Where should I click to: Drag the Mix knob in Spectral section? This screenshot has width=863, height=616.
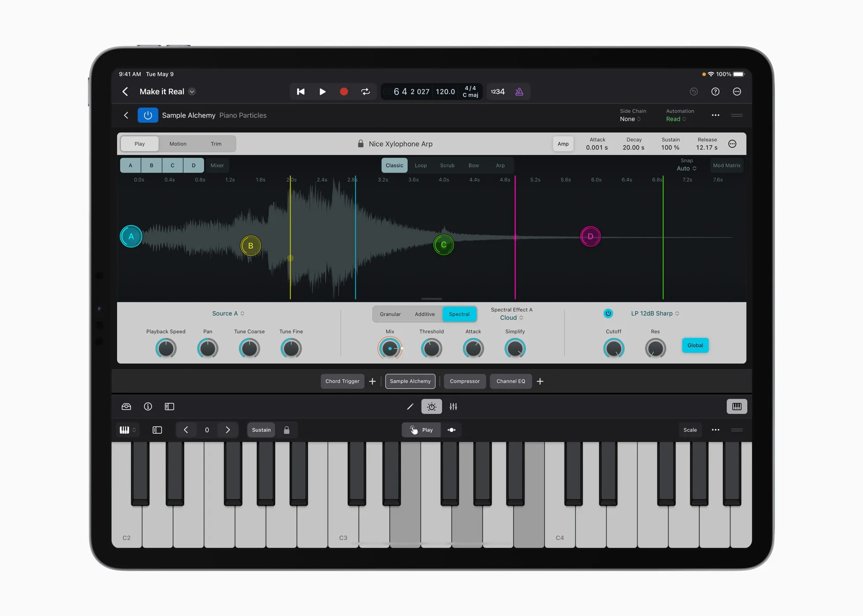[389, 347]
